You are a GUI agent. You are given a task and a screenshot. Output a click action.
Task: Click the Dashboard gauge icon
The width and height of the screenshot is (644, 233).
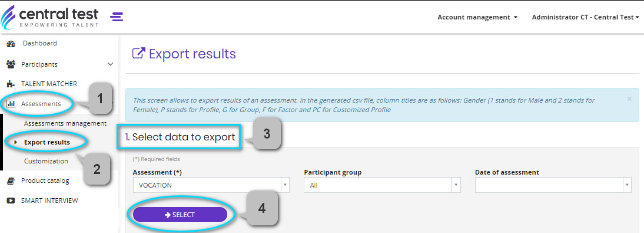point(11,44)
